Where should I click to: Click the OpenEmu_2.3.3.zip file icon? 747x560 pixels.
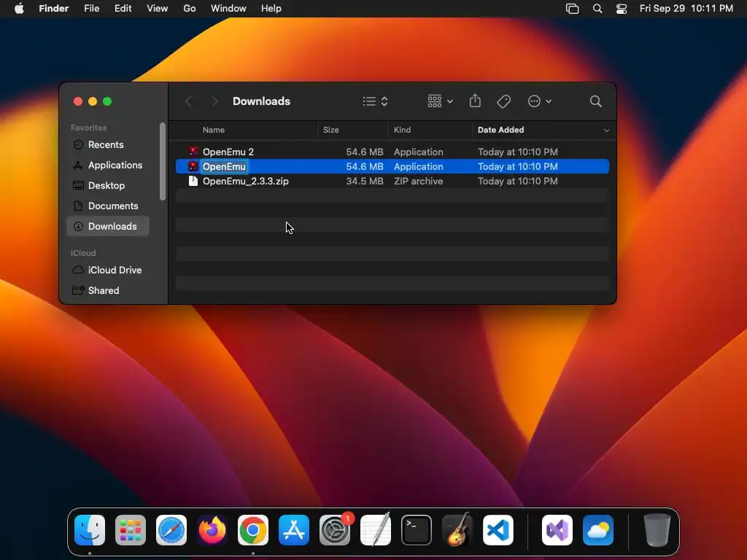193,181
